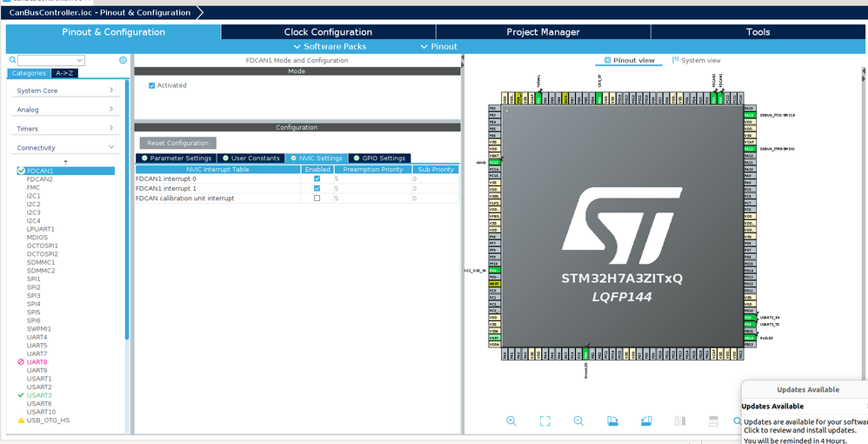The image size is (868, 444).
Task: Click the zoom out magnifier icon
Action: [x=578, y=420]
